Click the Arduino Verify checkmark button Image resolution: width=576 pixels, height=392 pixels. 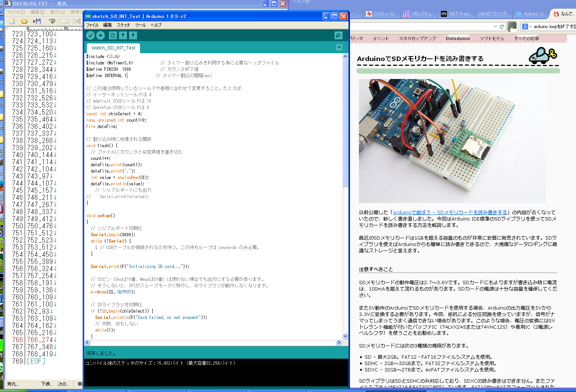pos(90,35)
